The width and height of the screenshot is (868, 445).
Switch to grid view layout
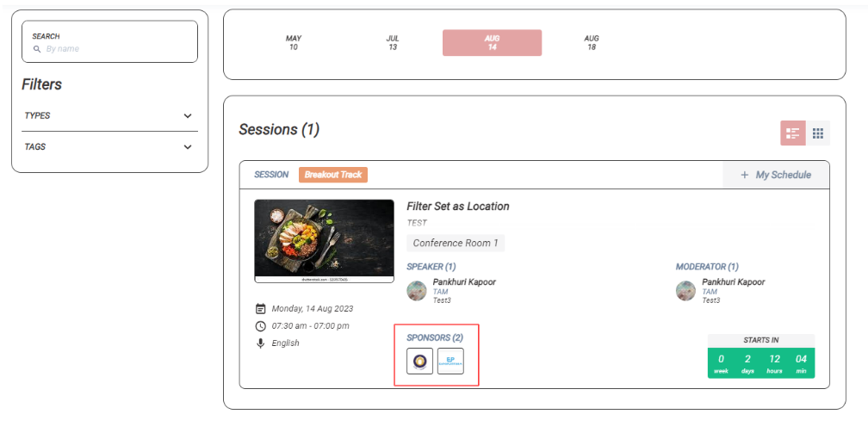(x=818, y=133)
